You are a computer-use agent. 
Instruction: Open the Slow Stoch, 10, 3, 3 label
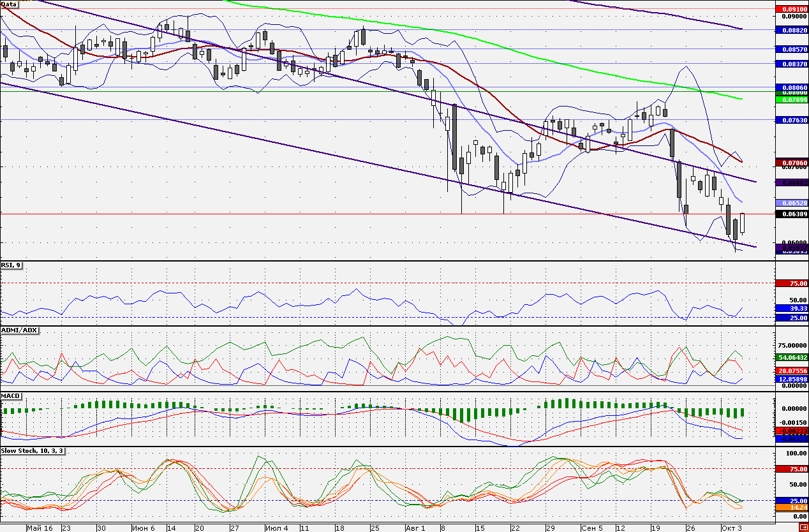click(x=33, y=451)
